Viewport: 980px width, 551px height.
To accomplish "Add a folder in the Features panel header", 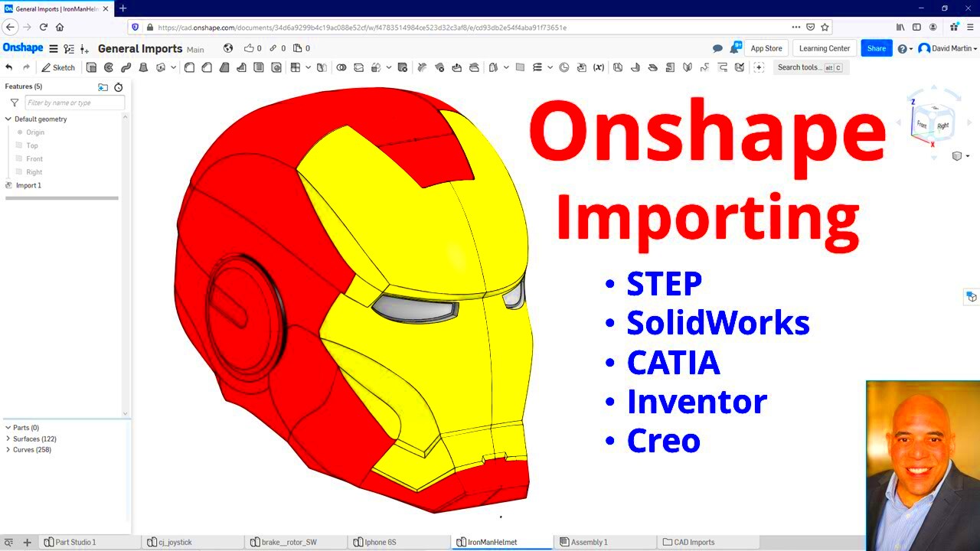I will 103,87.
